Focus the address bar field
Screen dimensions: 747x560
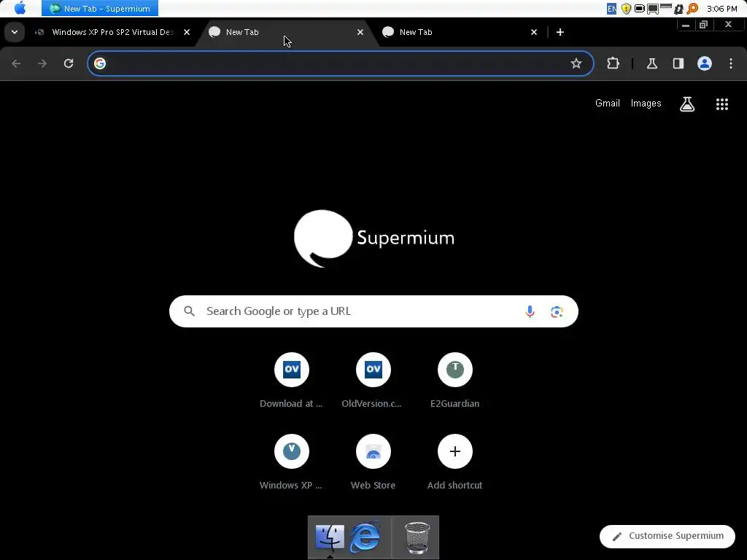(x=341, y=63)
